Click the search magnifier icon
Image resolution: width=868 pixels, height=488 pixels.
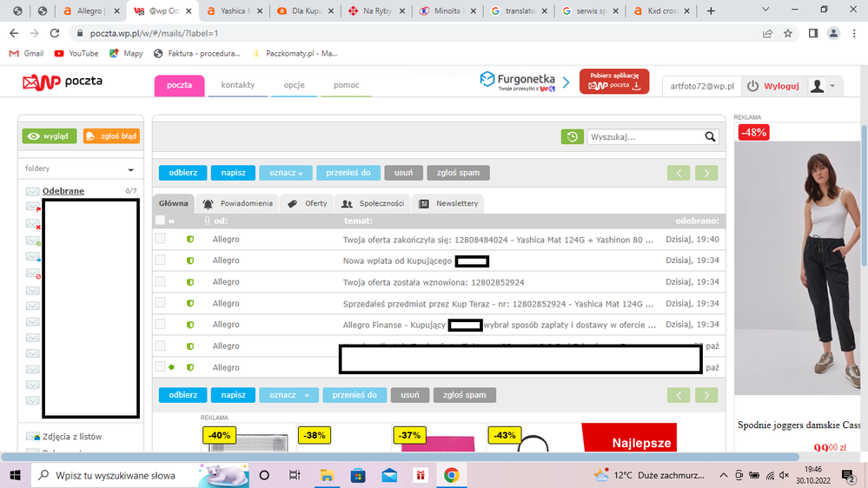point(711,136)
